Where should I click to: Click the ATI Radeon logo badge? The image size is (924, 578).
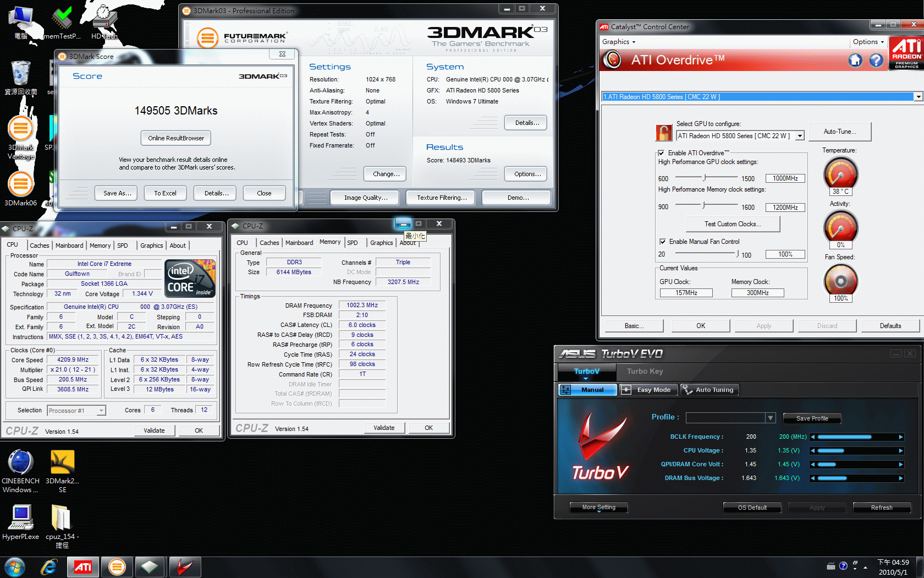click(906, 53)
